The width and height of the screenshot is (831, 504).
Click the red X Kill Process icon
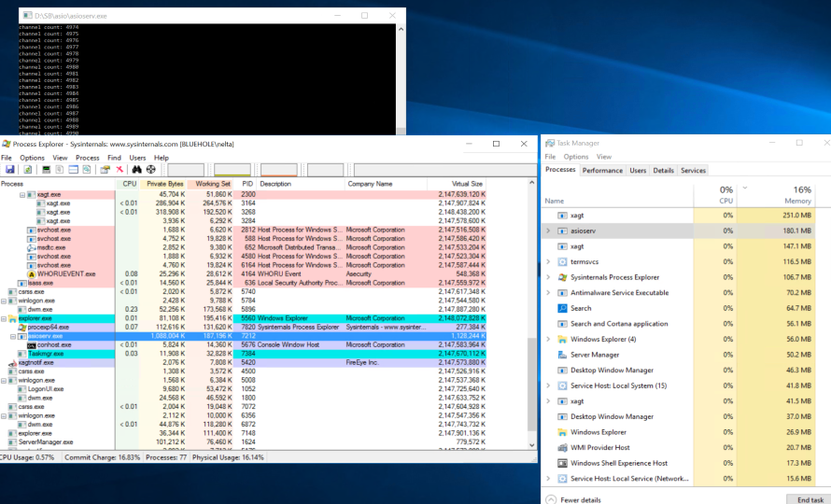coord(120,170)
